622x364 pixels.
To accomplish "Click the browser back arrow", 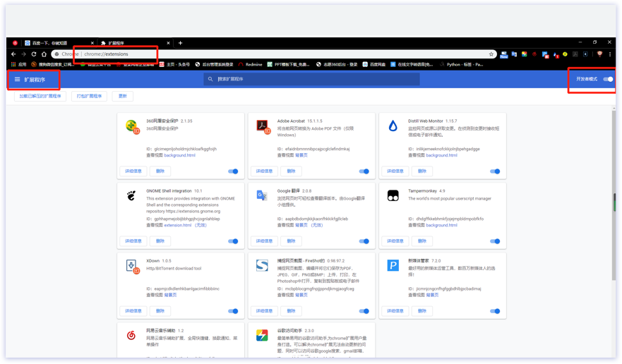I will [13, 54].
